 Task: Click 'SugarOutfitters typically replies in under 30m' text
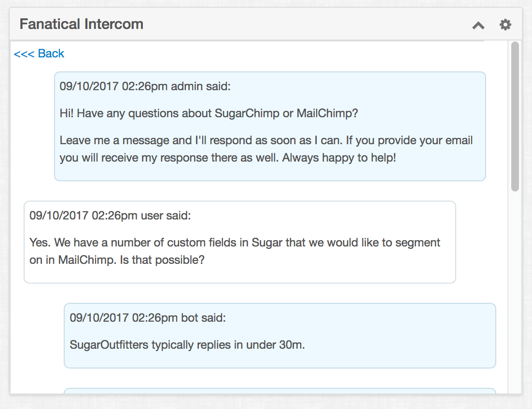[x=187, y=345]
